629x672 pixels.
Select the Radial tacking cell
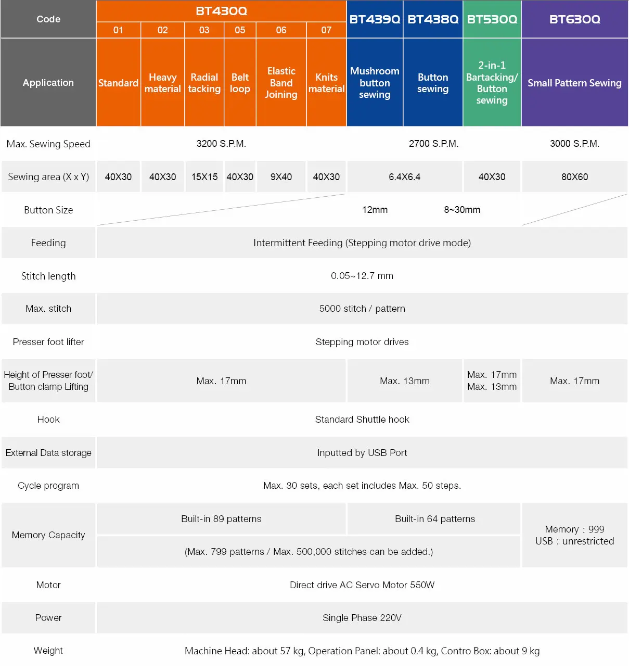coord(204,83)
